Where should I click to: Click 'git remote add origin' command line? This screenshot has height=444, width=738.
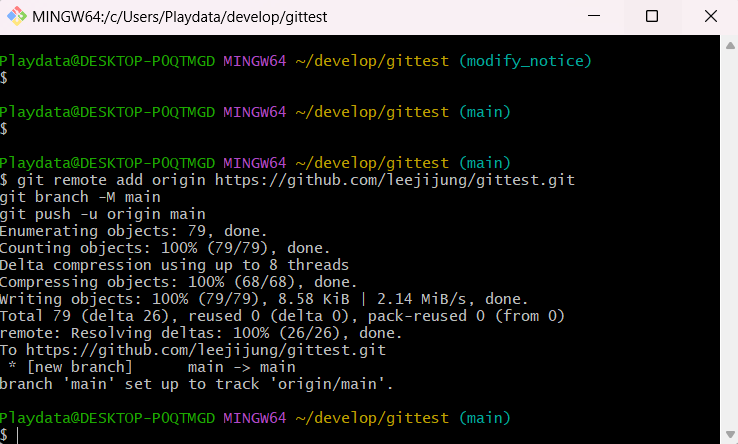point(287,180)
